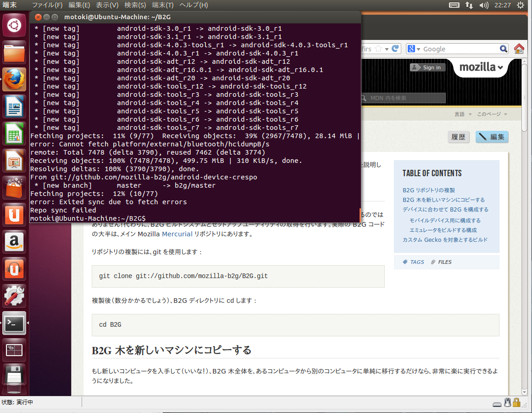Image resolution: width=532 pixels, height=413 pixels.
Task: Jump to エミュレータをビルドする構成
Action: (443, 230)
